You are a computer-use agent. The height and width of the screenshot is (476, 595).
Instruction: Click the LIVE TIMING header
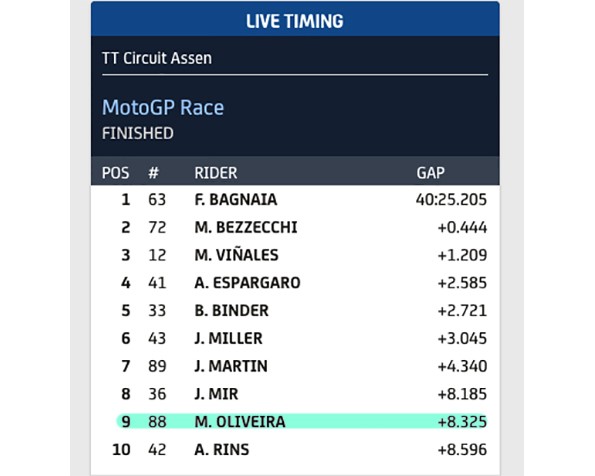[295, 21]
